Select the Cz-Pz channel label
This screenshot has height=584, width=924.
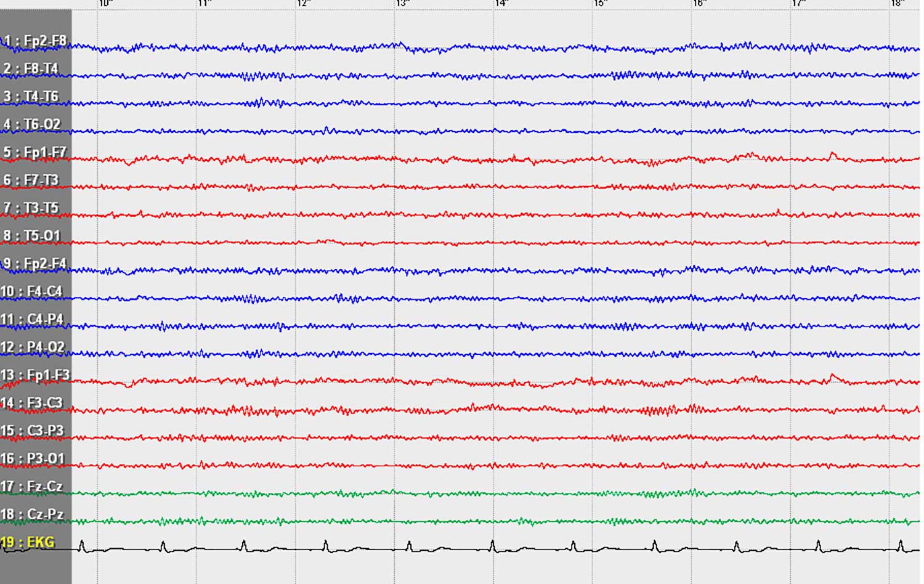(x=32, y=514)
